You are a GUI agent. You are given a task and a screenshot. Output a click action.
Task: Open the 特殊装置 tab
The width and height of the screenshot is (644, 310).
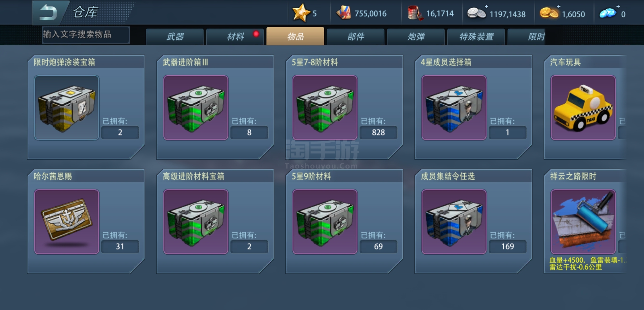(476, 37)
